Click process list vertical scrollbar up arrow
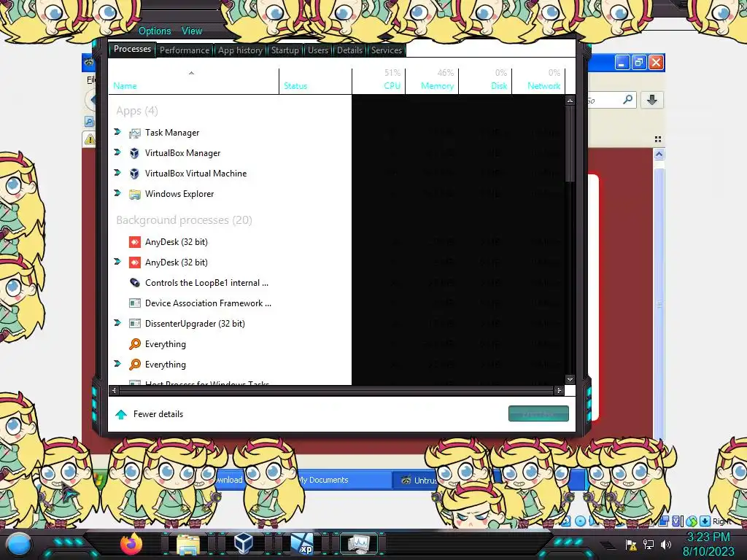Screen dimensions: 747x560 pyautogui.click(x=570, y=101)
